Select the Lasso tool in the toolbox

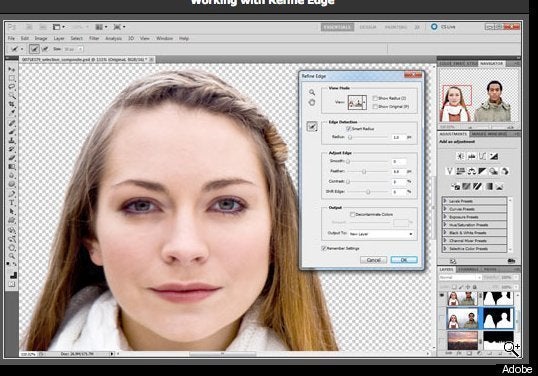pyautogui.click(x=12, y=87)
